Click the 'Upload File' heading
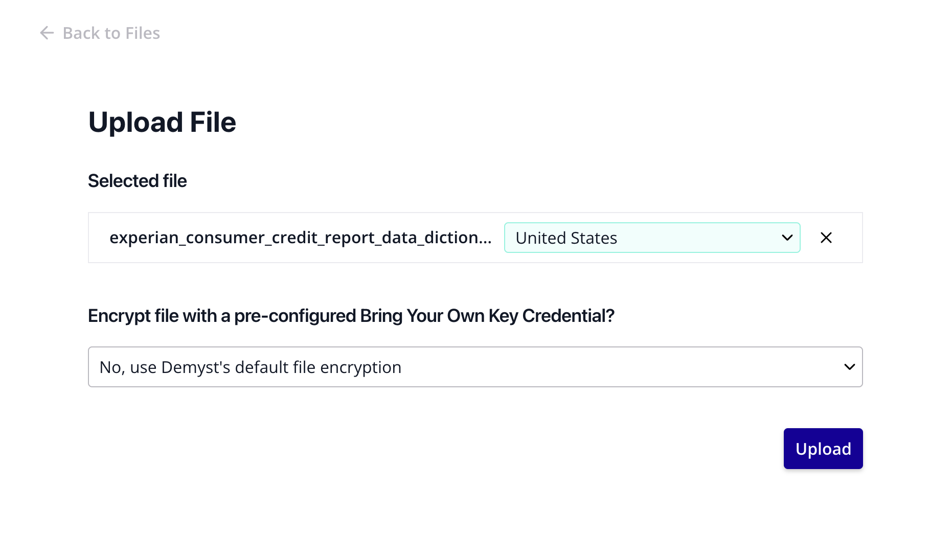The width and height of the screenshot is (952, 560). pos(162,122)
